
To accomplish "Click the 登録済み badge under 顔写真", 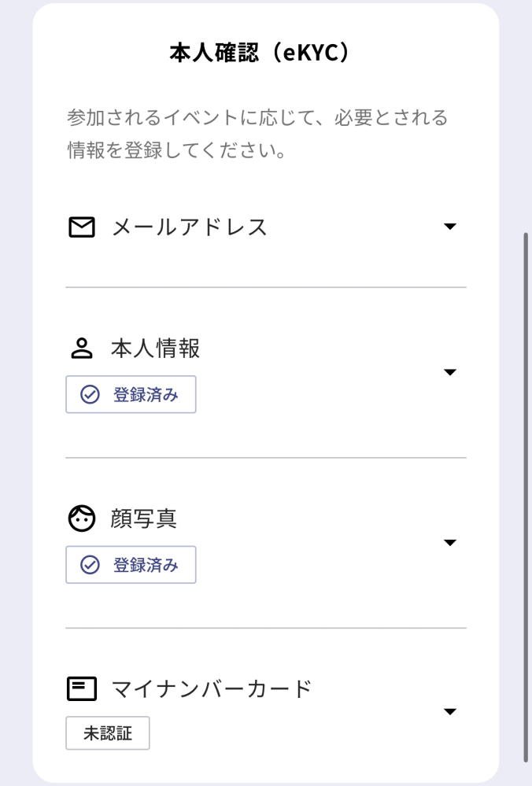I will [x=131, y=564].
